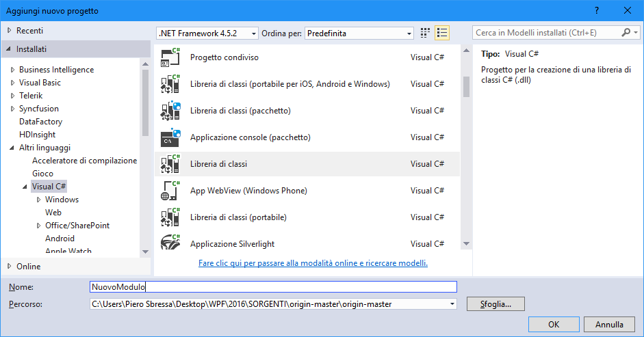Click the search magnifier icon
The height and width of the screenshot is (337, 644).
[x=626, y=32]
